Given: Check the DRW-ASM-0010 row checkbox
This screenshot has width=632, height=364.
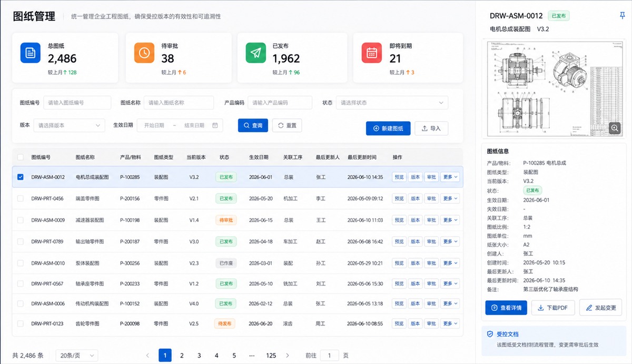Looking at the screenshot, I should [21, 263].
